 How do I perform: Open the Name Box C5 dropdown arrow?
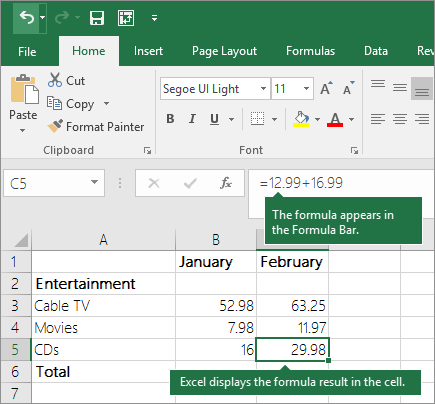click(x=94, y=182)
